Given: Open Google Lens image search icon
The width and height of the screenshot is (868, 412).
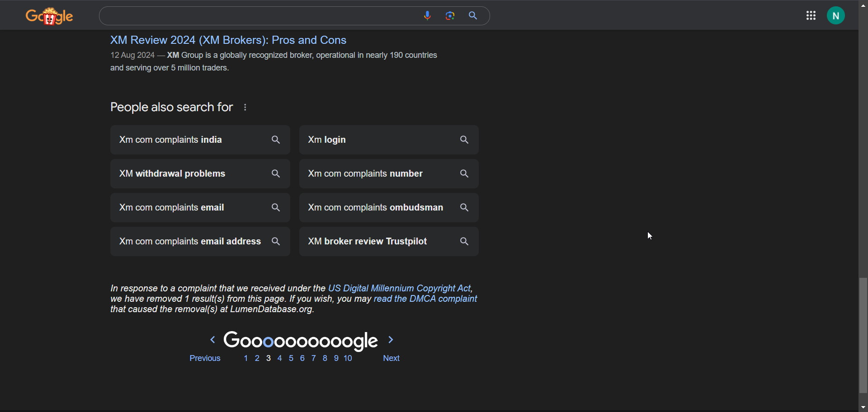Looking at the screenshot, I should click(x=450, y=16).
